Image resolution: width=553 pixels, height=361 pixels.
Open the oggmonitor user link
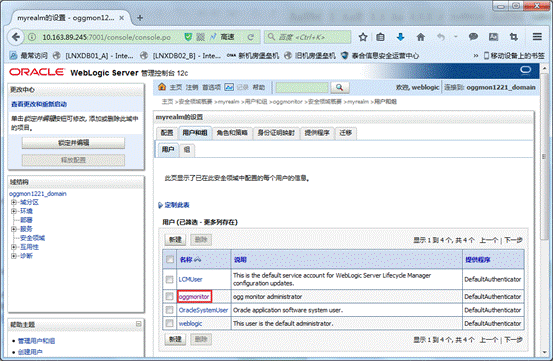(x=194, y=296)
